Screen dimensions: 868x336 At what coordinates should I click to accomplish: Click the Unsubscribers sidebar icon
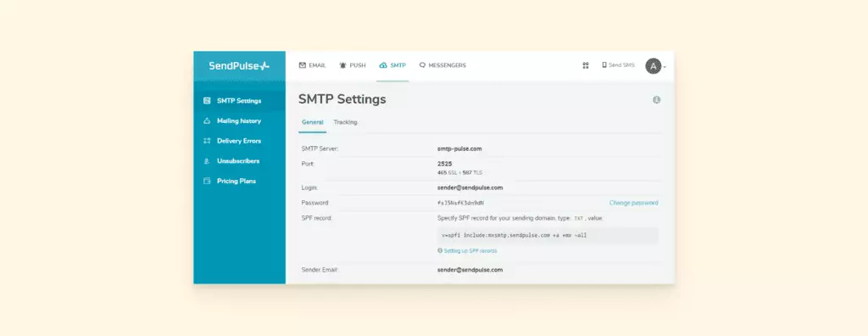tap(207, 161)
